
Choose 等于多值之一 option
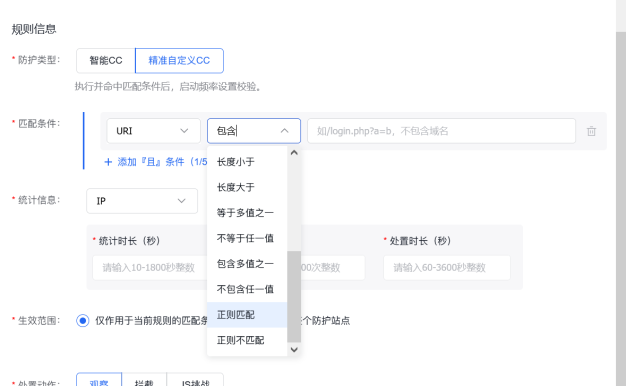(x=247, y=213)
